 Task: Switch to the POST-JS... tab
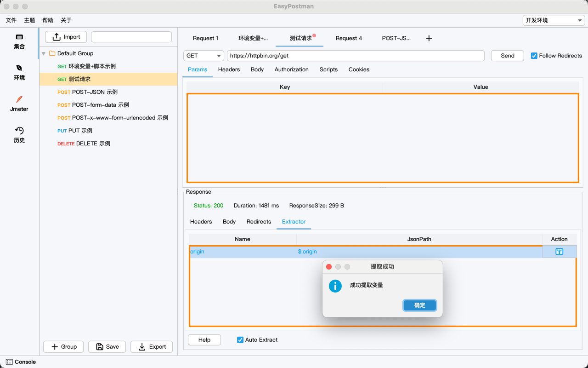click(396, 38)
